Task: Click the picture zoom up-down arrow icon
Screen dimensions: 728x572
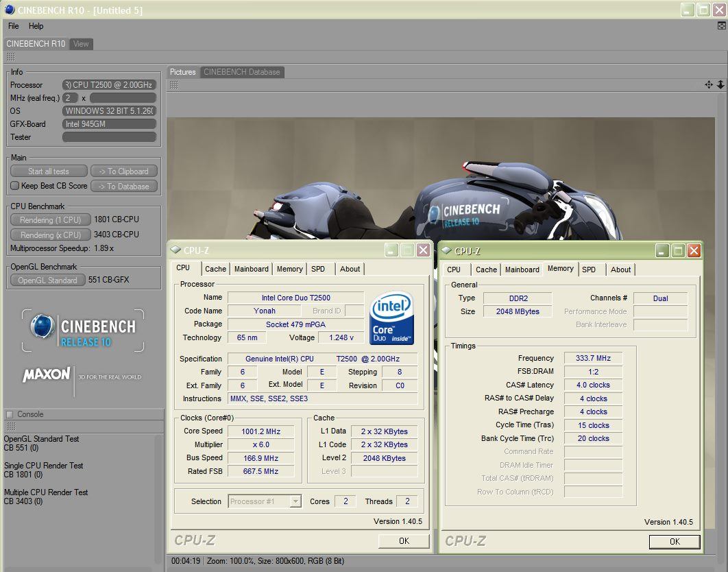Action: (x=720, y=84)
